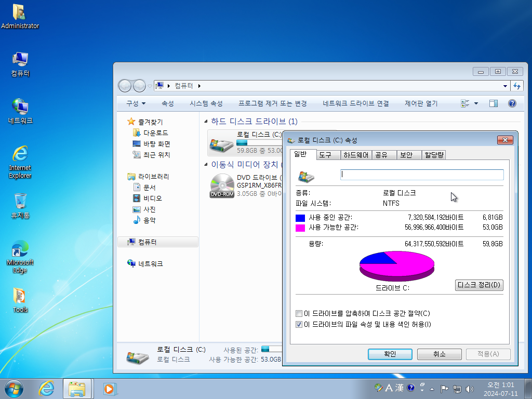
Task: Select 음악 under 라이브러리
Action: (x=144, y=220)
